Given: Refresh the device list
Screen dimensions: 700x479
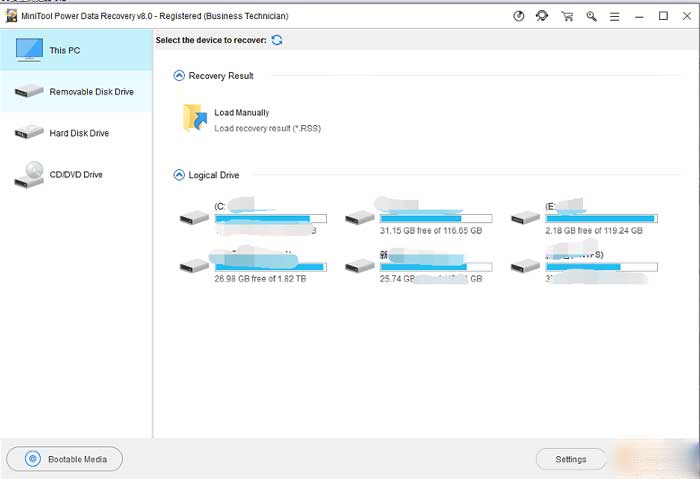Looking at the screenshot, I should pyautogui.click(x=277, y=40).
